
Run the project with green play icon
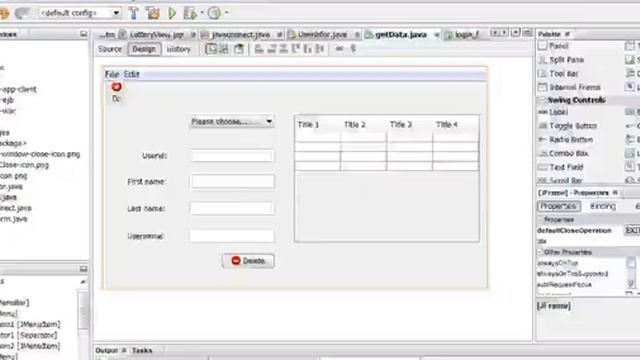(172, 13)
